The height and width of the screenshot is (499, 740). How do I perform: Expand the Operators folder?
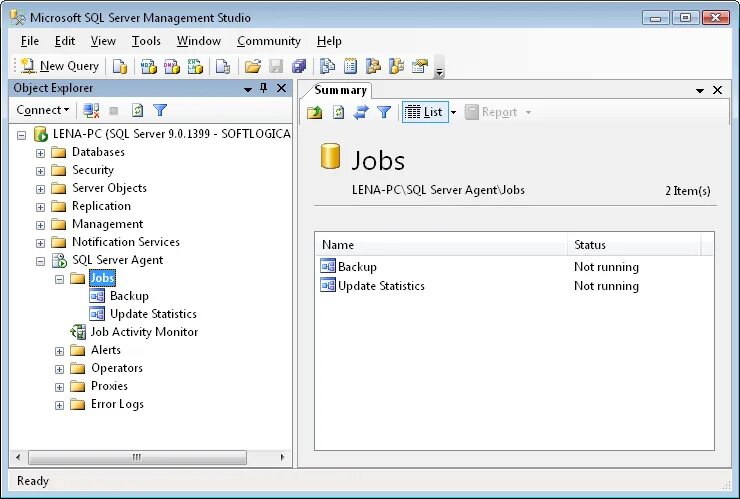(59, 369)
